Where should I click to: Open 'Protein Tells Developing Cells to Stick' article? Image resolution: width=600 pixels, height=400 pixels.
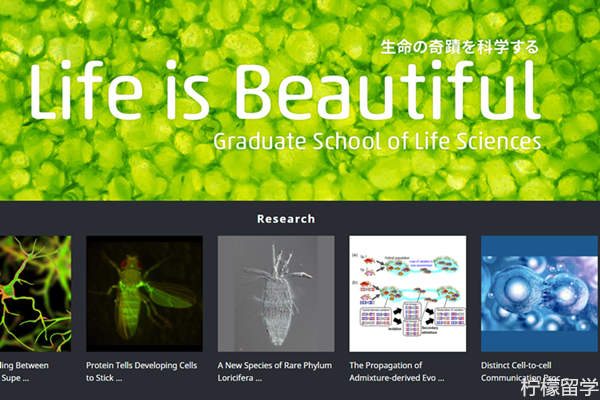142,372
